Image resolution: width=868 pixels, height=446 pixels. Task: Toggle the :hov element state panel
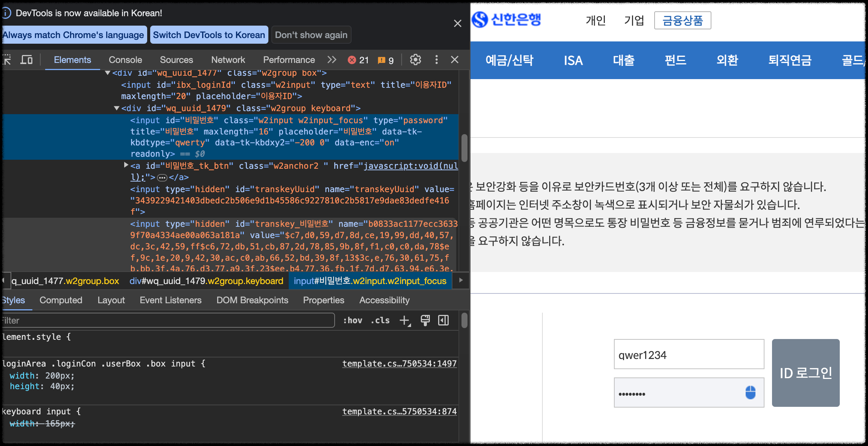(352, 320)
